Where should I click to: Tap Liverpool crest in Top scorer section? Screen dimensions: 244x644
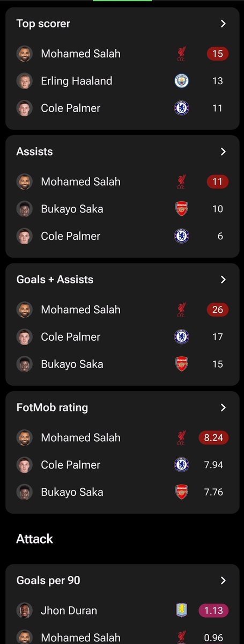click(x=182, y=54)
